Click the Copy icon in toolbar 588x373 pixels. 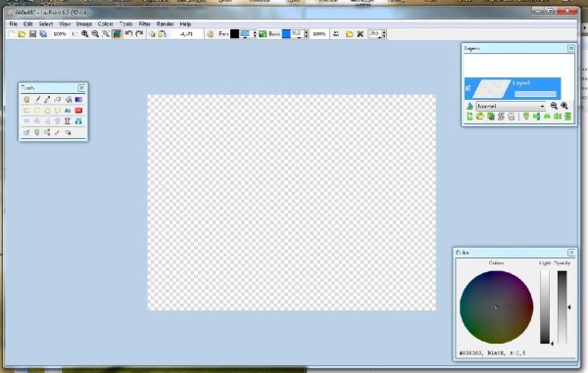(152, 34)
